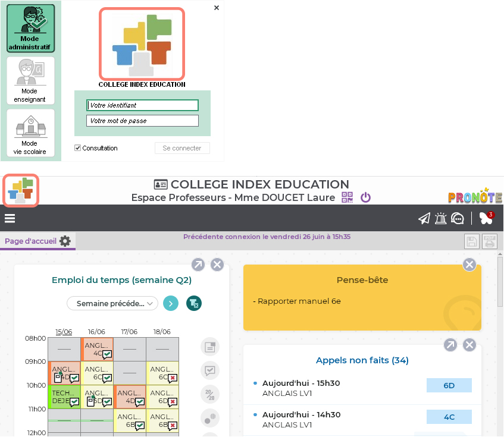Open Page d'accueil settings gear
The width and height of the screenshot is (504, 437).
tap(65, 241)
